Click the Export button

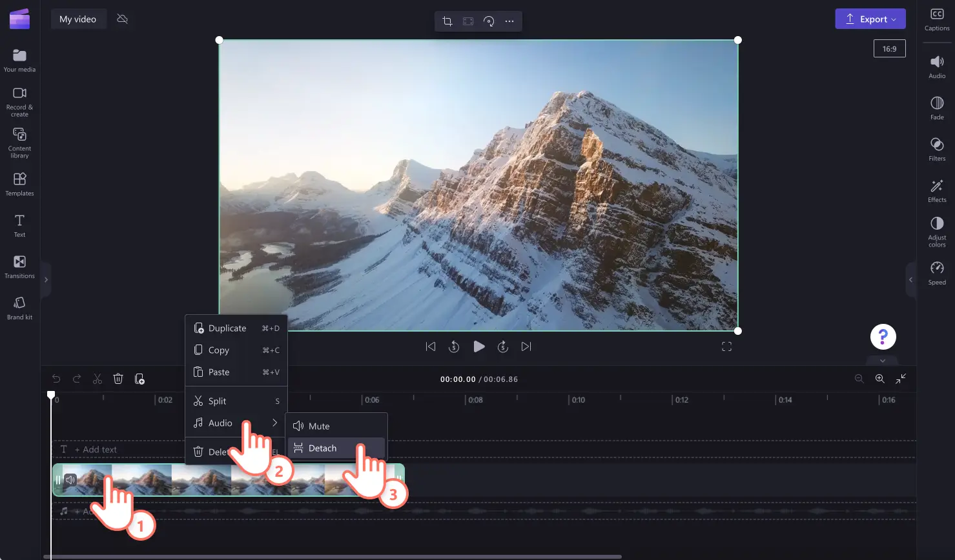[870, 19]
